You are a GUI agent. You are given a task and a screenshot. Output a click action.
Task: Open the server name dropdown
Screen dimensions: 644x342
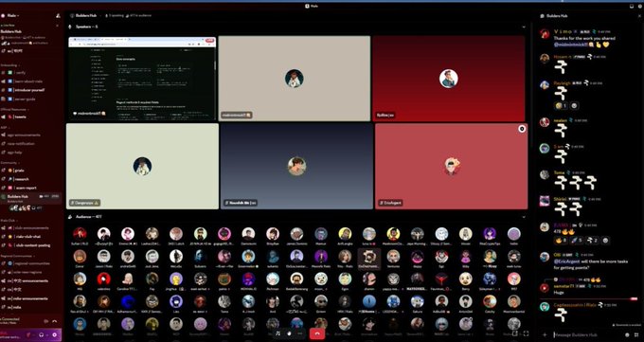click(12, 15)
